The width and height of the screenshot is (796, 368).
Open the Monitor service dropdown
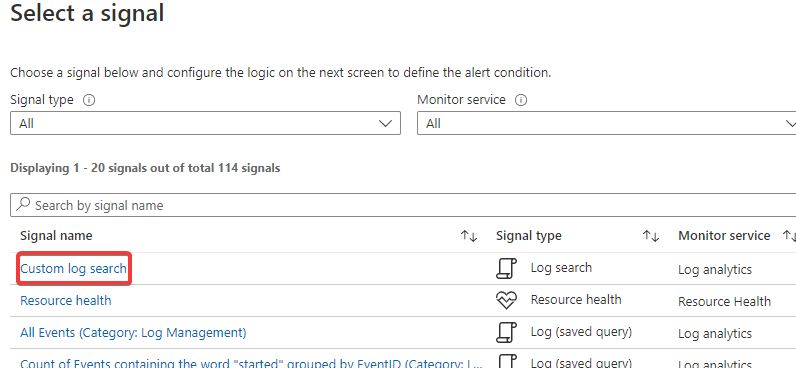click(607, 123)
